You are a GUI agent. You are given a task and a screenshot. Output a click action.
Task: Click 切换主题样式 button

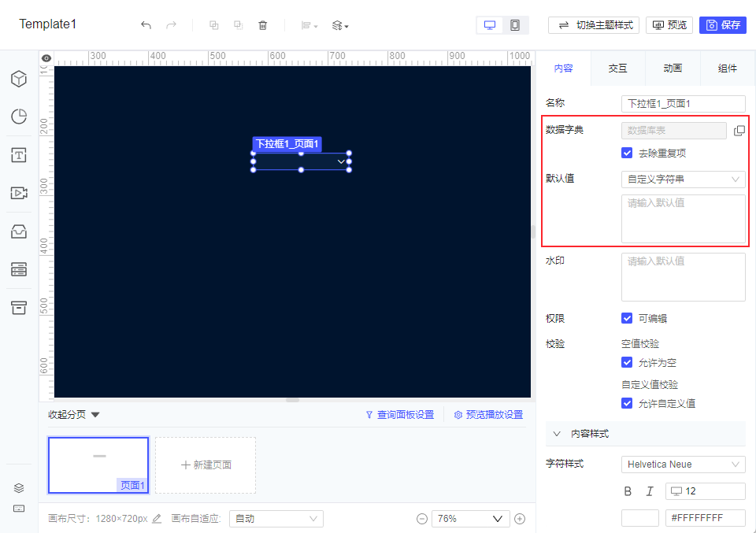point(594,25)
